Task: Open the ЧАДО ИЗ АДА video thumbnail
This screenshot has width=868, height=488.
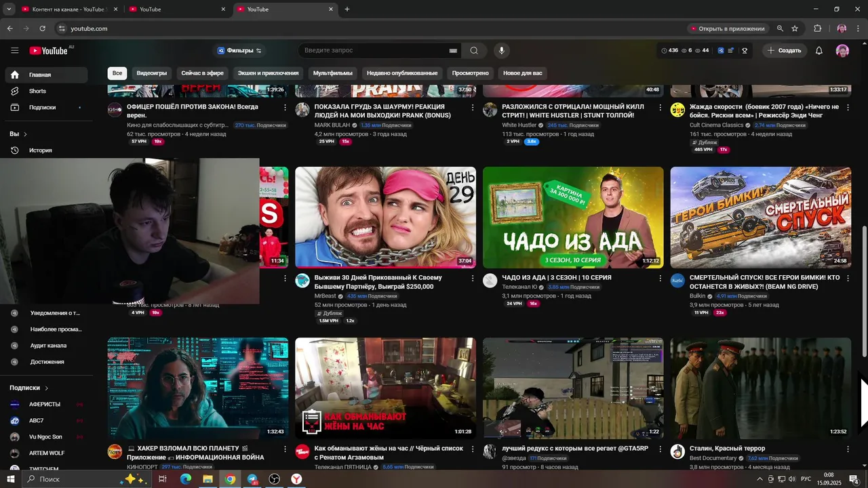Action: pos(573,218)
